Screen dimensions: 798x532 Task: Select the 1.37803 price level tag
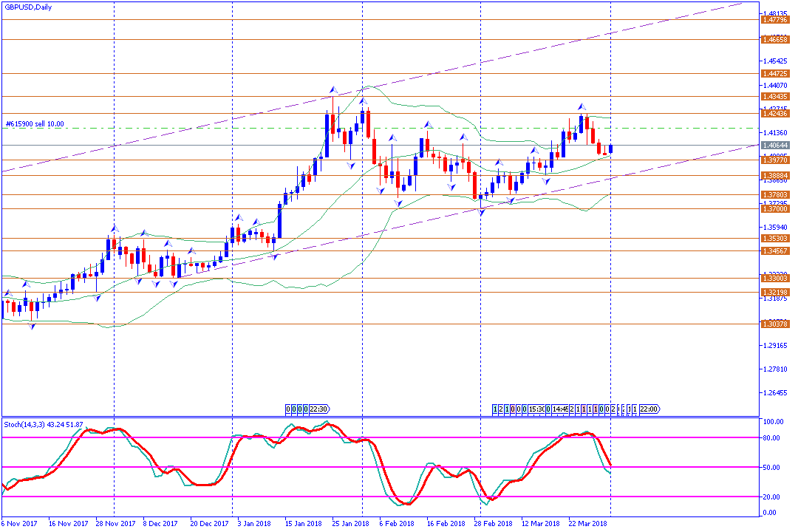[775, 194]
